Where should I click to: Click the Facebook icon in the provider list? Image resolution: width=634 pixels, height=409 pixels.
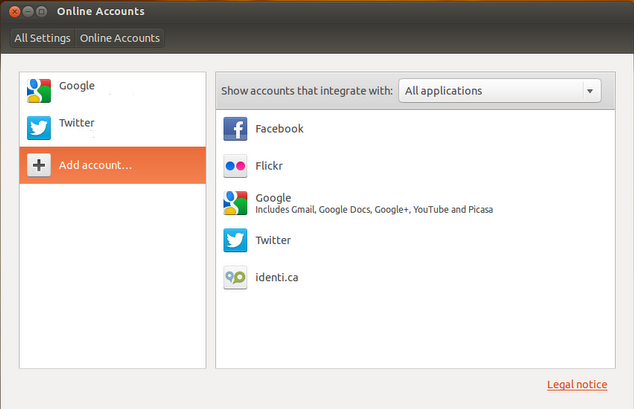pos(235,129)
